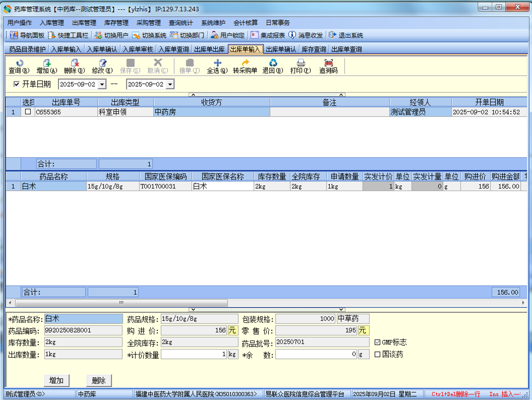Click the 药品名称 input field containing 白术
This screenshot has height=400, width=532.
[x=83, y=319]
